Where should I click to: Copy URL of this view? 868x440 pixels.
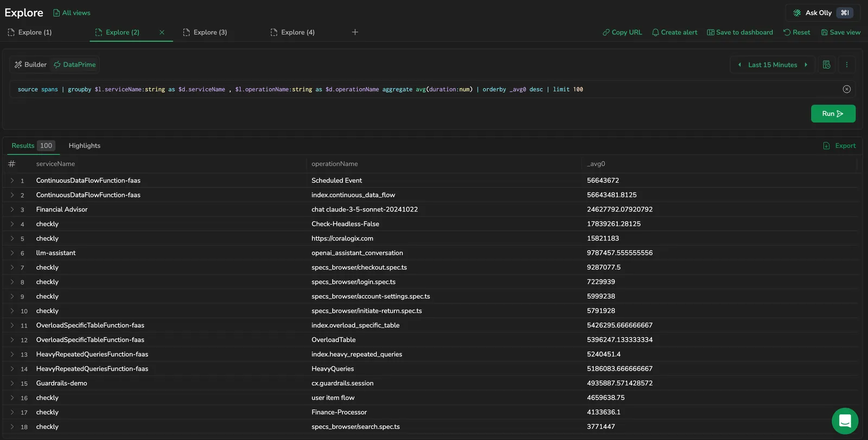pos(622,32)
